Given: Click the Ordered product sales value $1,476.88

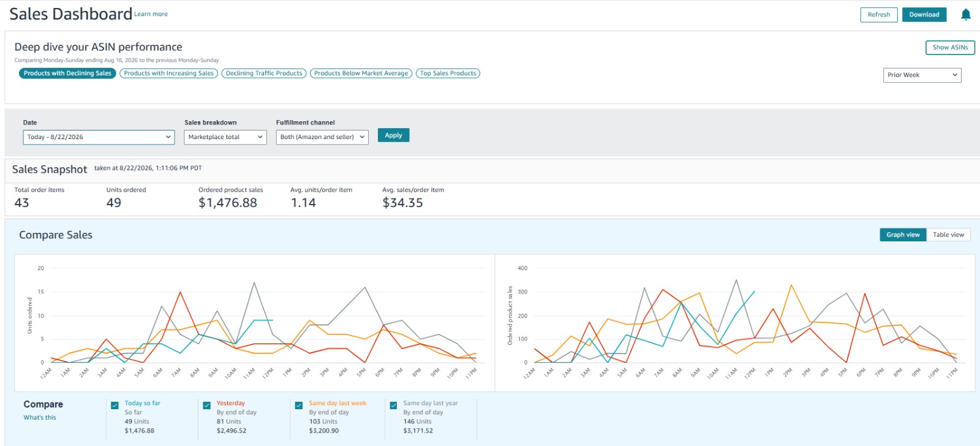Looking at the screenshot, I should tap(228, 203).
